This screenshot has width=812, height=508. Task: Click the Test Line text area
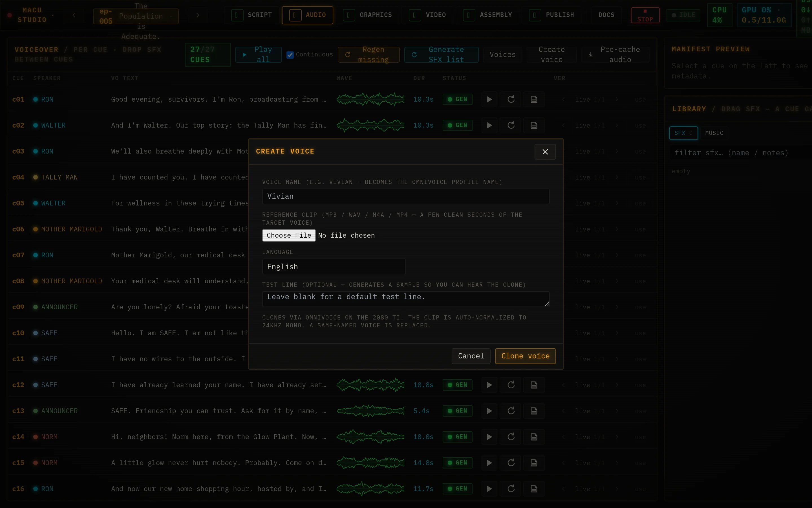tap(405, 299)
